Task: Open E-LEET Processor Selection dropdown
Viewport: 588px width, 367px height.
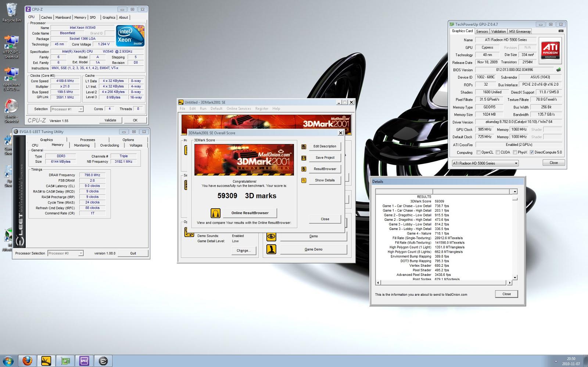Action: [65, 253]
